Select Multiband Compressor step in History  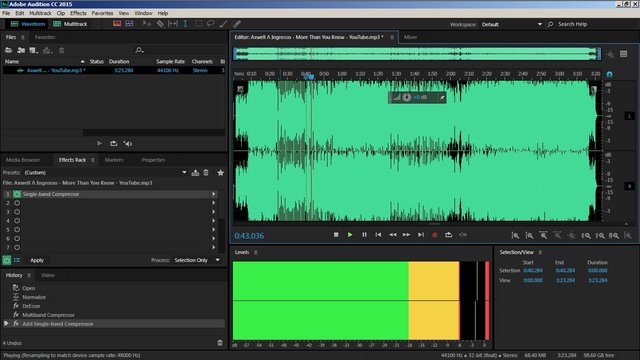[49, 315]
